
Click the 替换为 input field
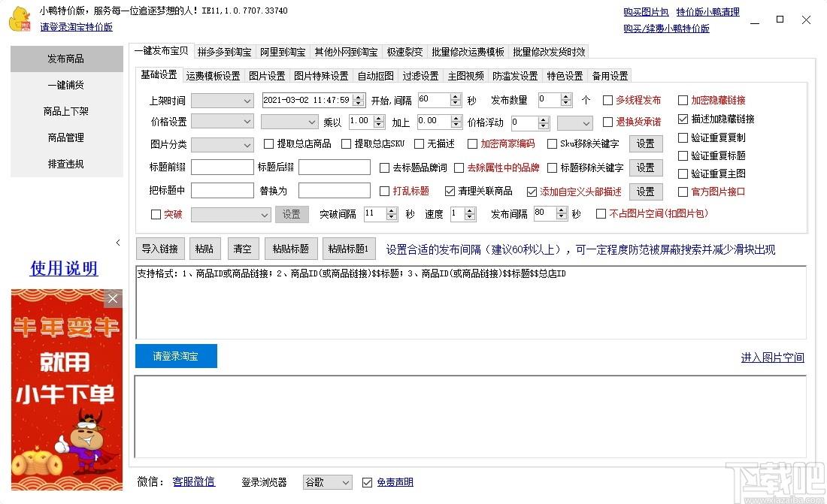[x=335, y=190]
